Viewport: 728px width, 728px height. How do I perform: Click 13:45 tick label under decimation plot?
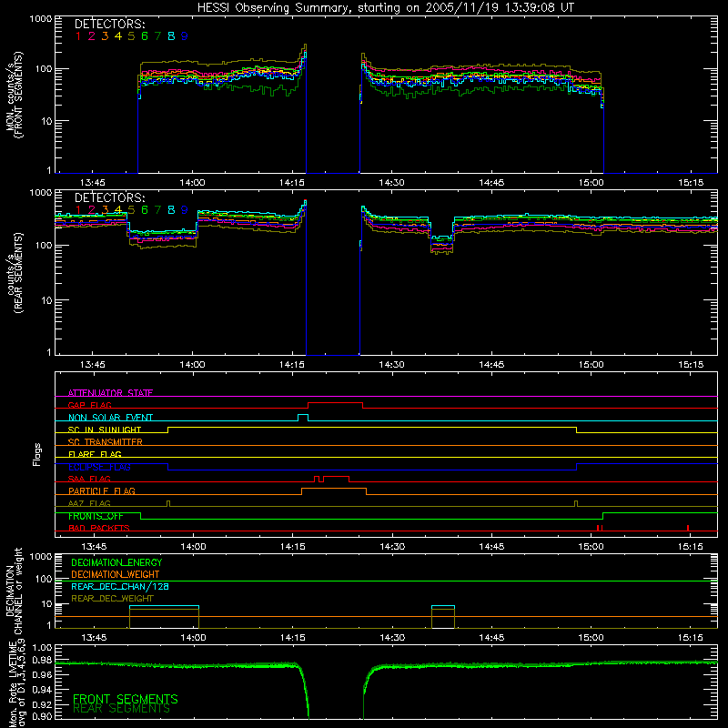click(x=94, y=638)
